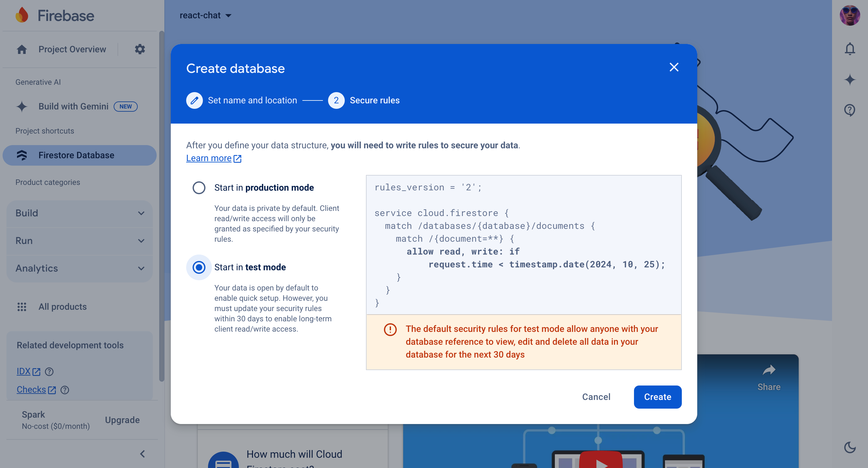Open the react-chat project dropdown
The image size is (868, 468).
coord(205,15)
